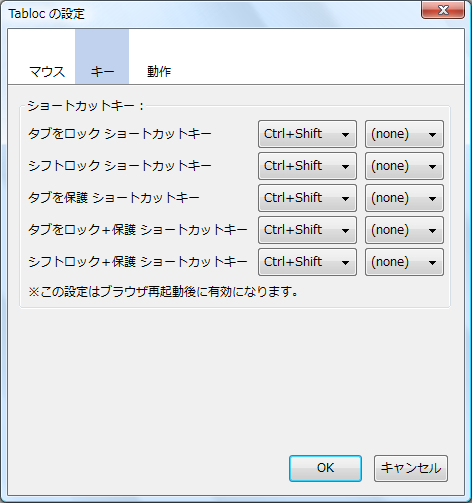
Task: Expand (none) dropdown for シフトロック+保護 shortcut
Action: [x=404, y=262]
